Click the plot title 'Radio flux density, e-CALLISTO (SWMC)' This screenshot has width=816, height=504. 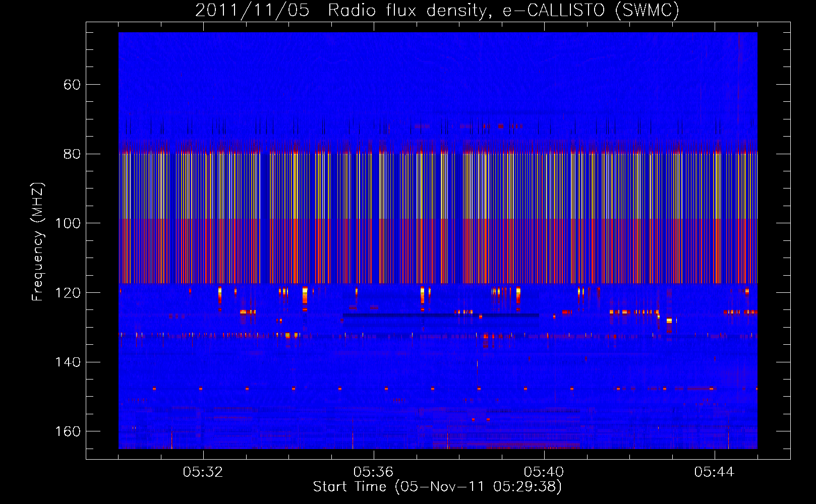503,10
